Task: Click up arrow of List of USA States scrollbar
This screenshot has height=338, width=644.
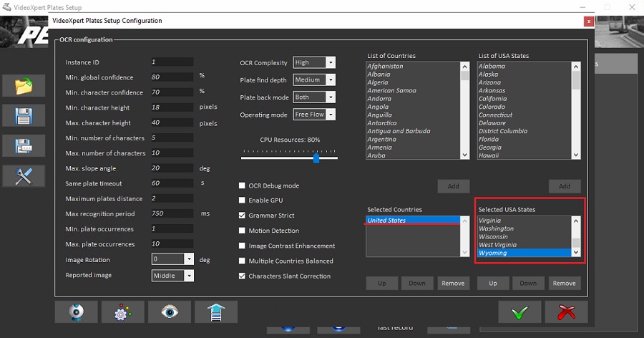Action: click(x=576, y=67)
